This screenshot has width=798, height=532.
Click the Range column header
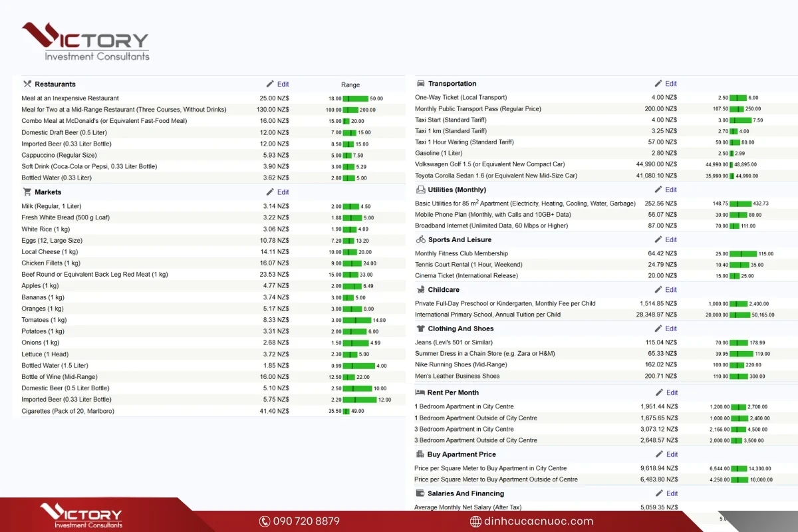[x=350, y=85]
